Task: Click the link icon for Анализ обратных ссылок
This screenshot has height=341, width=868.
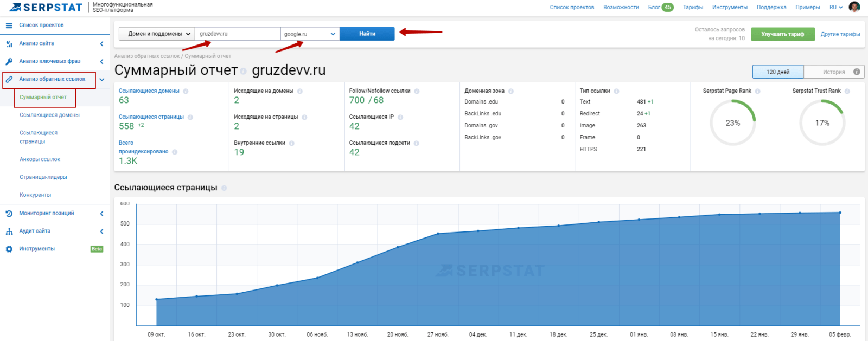Action: pyautogui.click(x=9, y=79)
